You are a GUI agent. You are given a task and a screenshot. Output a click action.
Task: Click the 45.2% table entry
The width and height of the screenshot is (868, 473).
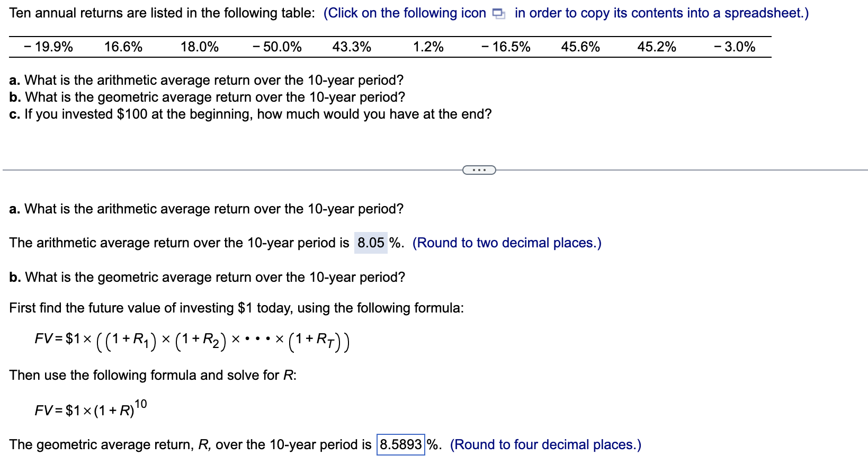(x=656, y=47)
